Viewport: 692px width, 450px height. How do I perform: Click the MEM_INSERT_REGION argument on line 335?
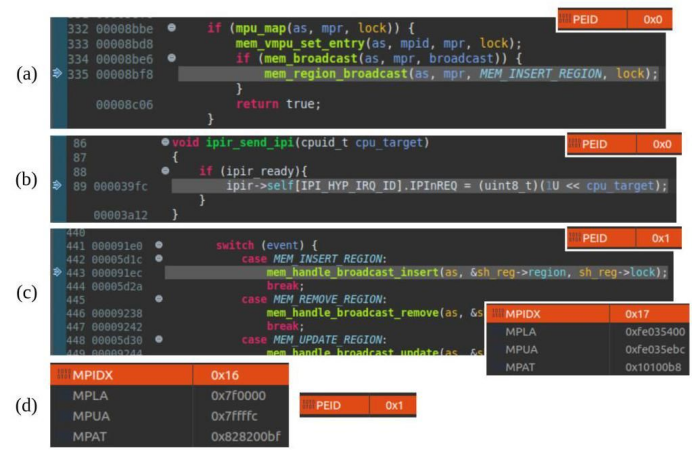541,73
